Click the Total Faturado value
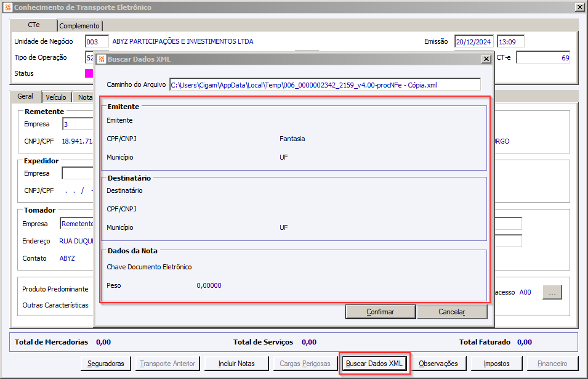588x379 pixels. pos(524,342)
